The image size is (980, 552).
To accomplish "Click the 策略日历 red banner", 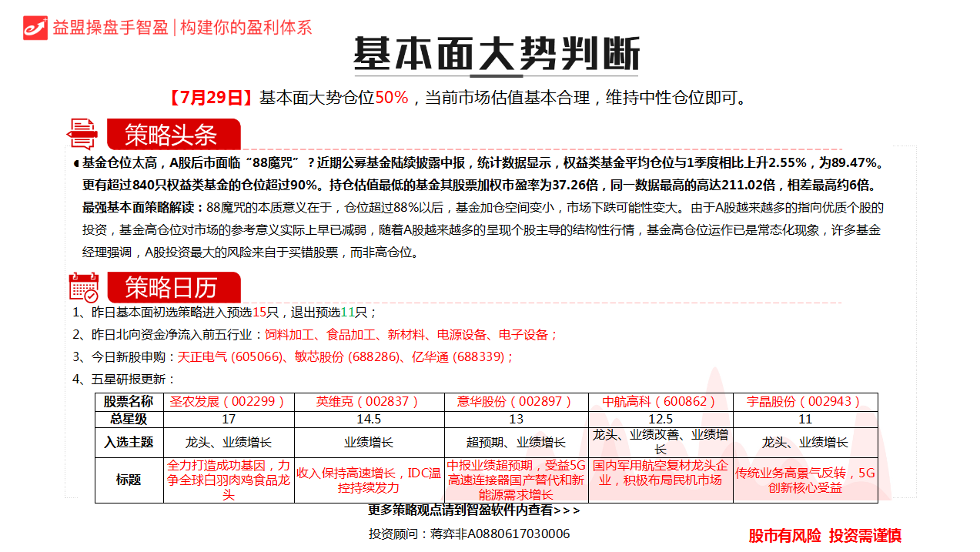I will pos(176,289).
